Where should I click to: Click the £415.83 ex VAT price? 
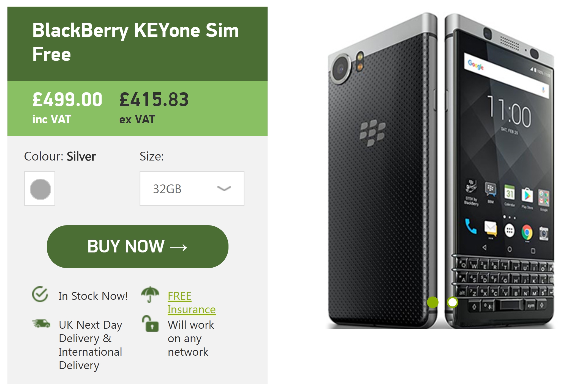154,108
